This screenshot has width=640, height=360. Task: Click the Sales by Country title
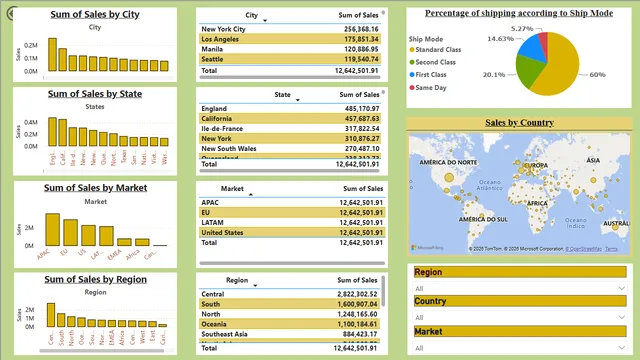[x=519, y=122]
